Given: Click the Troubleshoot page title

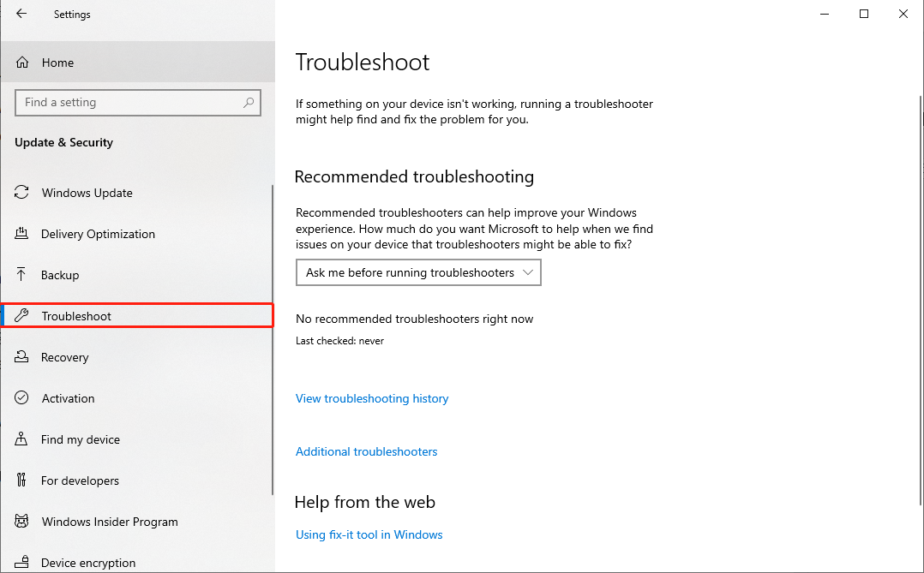Looking at the screenshot, I should click(x=363, y=63).
